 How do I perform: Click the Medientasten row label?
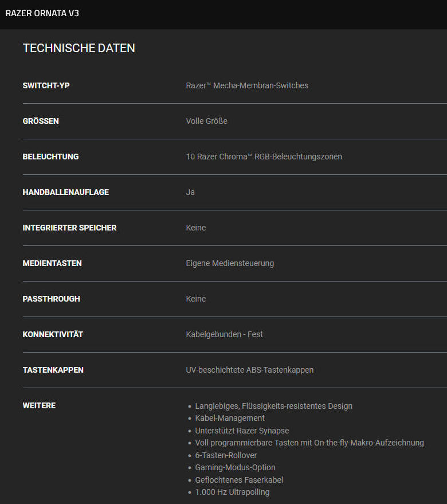(52, 263)
